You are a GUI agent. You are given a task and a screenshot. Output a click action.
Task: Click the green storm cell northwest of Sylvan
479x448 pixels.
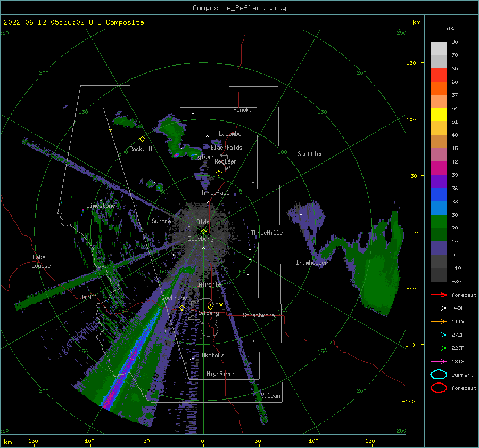coord(176,136)
